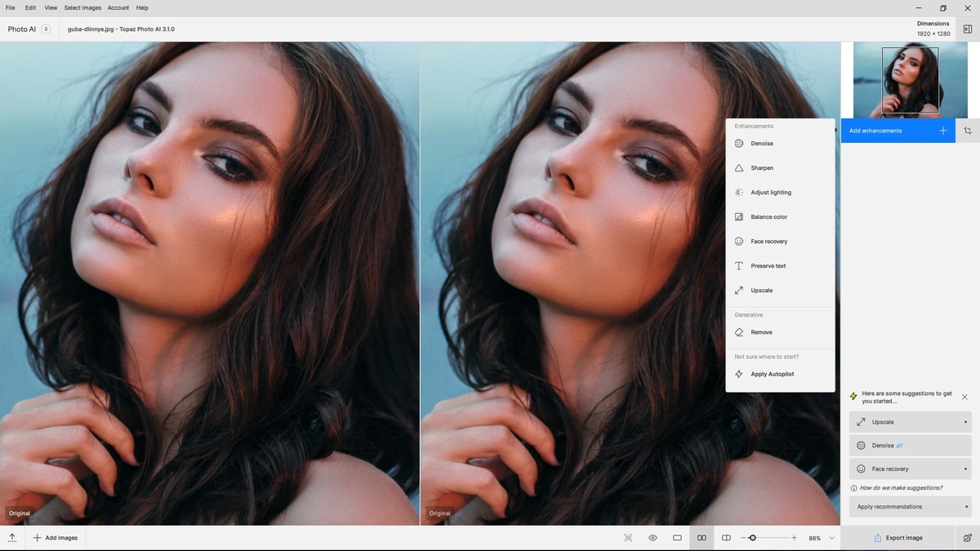
Task: Apply the suggested Denoise all enhancement
Action: point(911,446)
